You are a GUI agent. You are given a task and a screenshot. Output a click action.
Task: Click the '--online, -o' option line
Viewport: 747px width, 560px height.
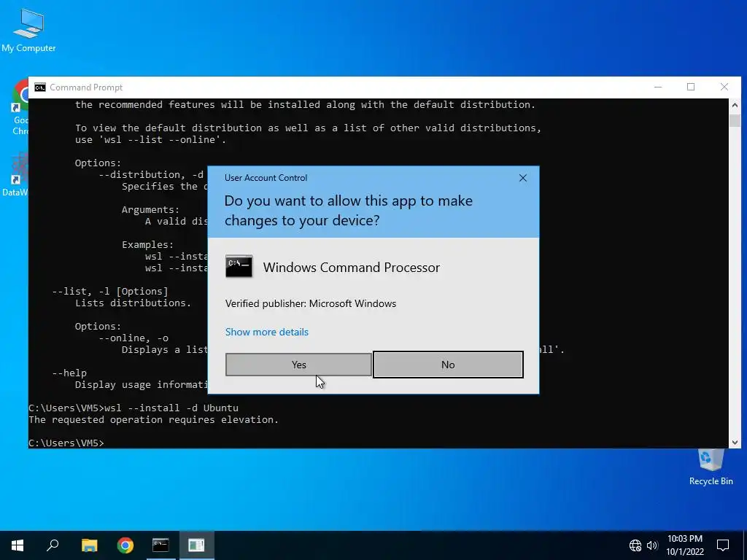click(x=133, y=338)
